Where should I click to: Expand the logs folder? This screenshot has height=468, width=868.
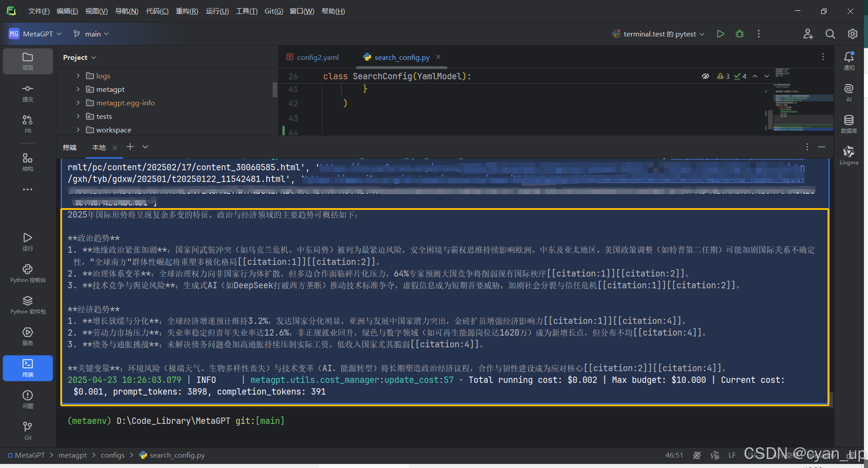78,76
